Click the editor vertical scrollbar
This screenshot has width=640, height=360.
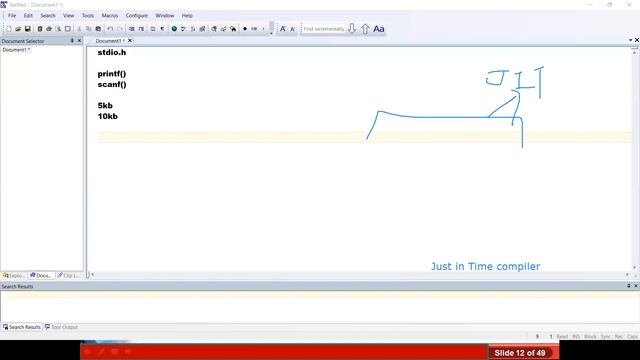(634, 159)
